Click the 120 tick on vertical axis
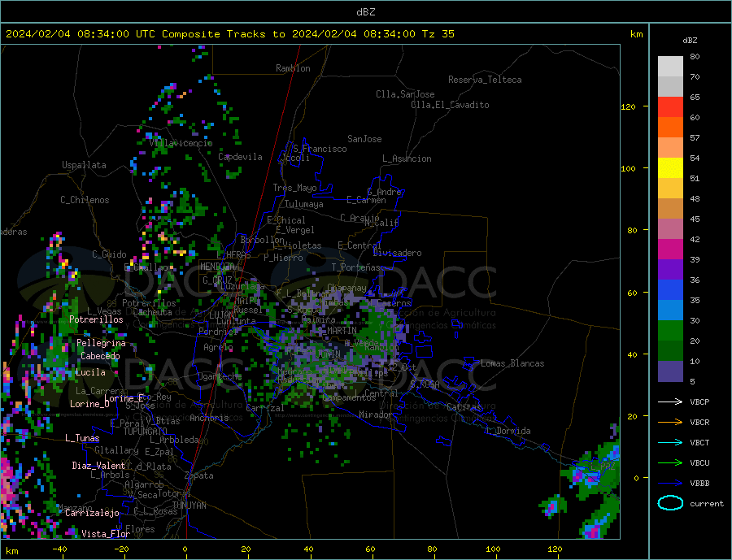 pos(628,106)
